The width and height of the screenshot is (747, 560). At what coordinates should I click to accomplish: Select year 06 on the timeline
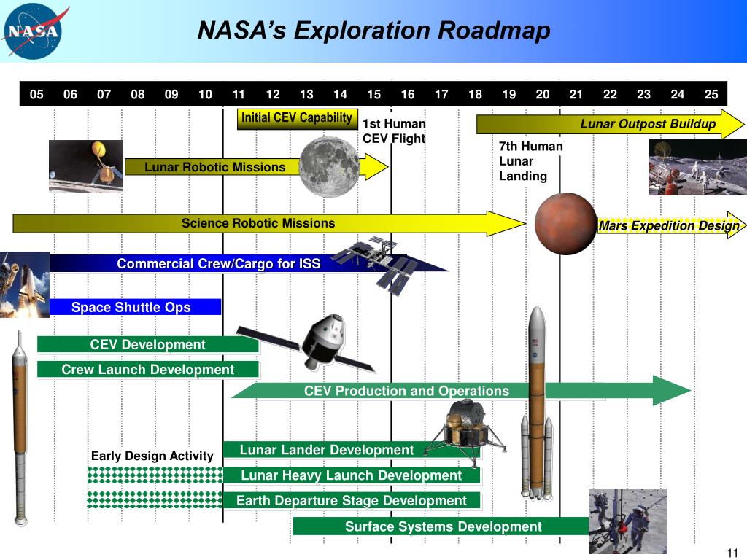click(70, 94)
